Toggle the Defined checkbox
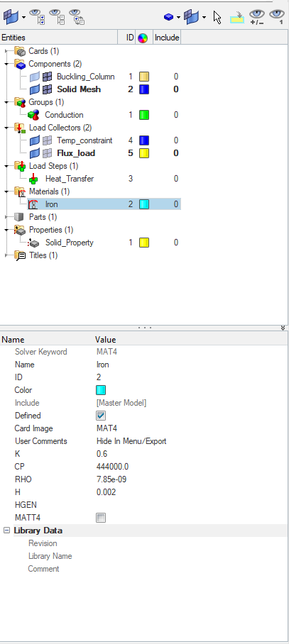 (x=101, y=416)
